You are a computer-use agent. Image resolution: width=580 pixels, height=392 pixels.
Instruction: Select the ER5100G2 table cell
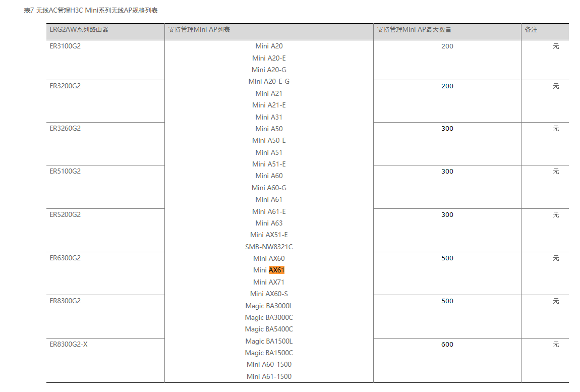click(65, 171)
